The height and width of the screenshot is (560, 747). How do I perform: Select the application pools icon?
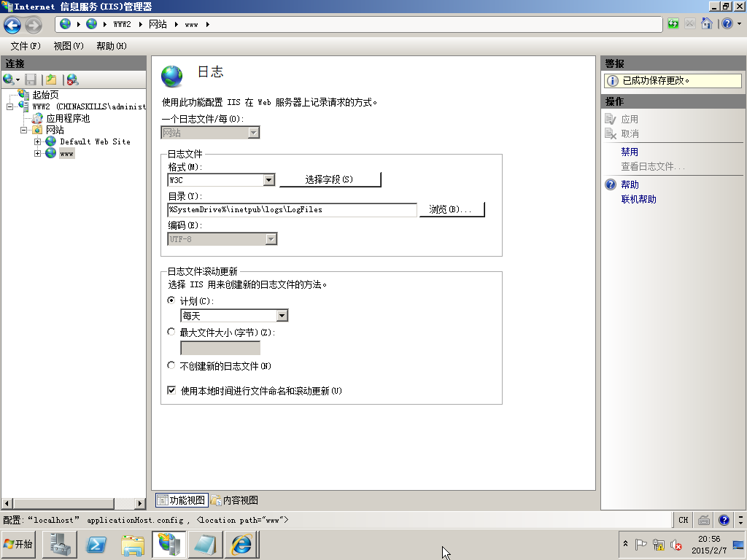37,118
